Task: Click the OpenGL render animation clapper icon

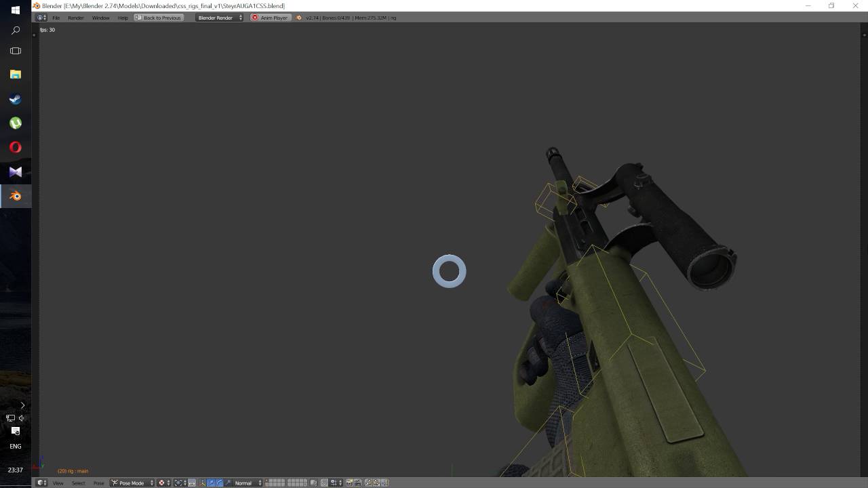Action: (x=357, y=483)
